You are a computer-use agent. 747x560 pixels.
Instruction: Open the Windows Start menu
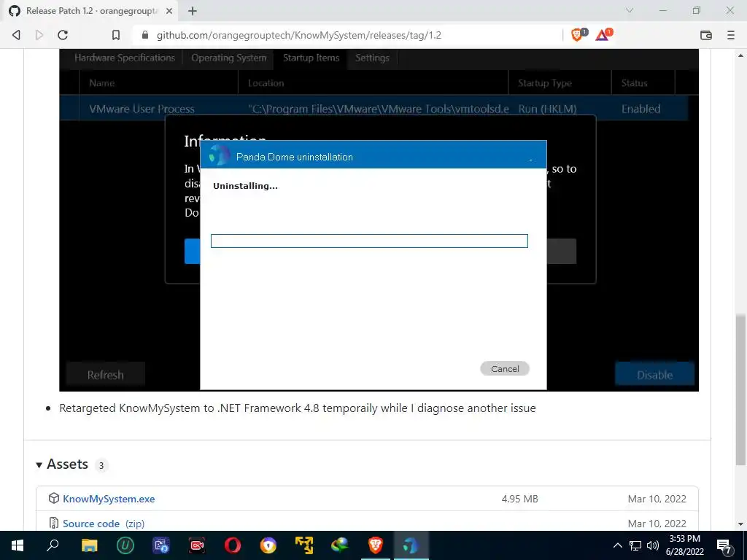pos(18,545)
